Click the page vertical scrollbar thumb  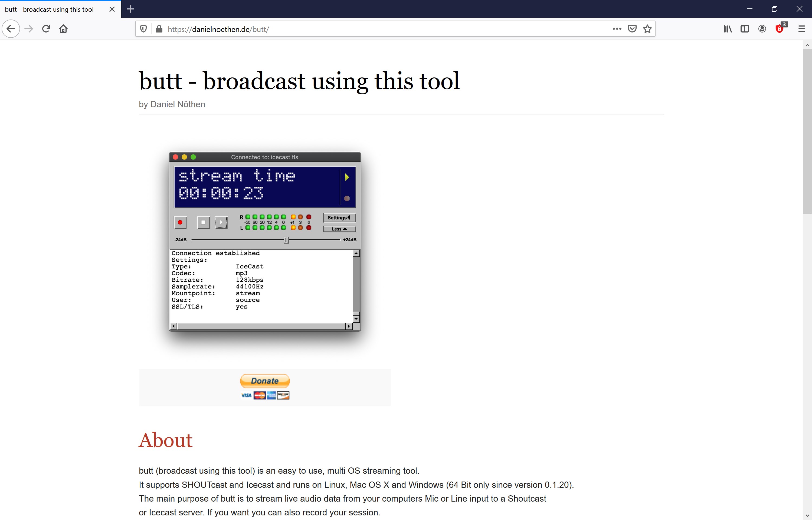click(x=807, y=132)
